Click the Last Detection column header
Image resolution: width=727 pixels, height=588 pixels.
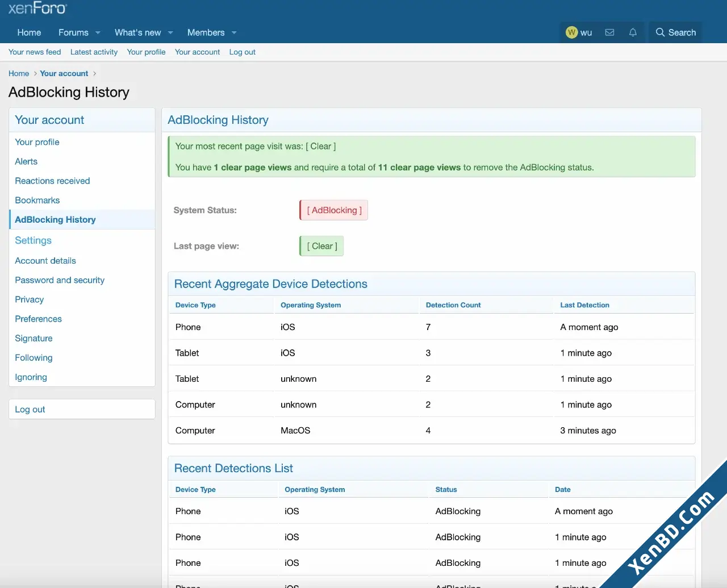[x=584, y=305]
